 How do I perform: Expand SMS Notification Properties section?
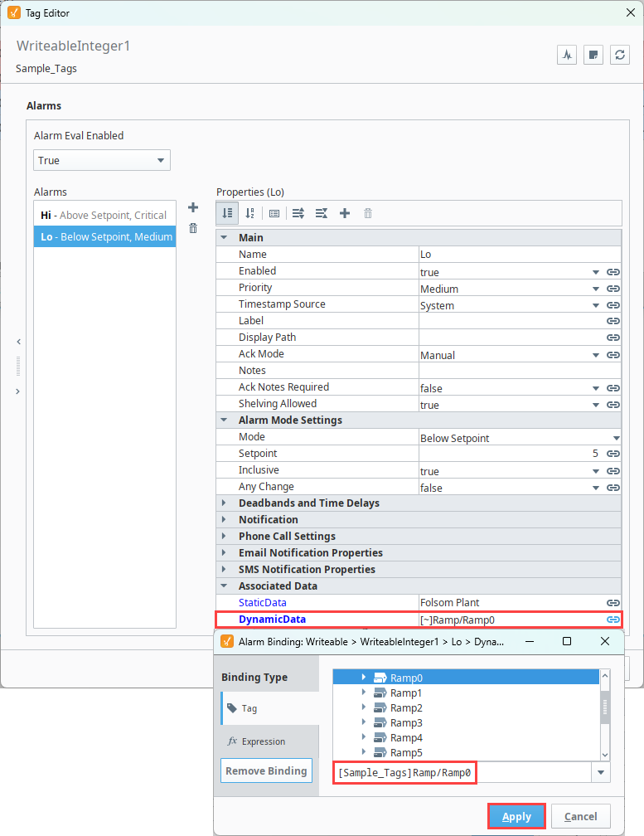(224, 569)
